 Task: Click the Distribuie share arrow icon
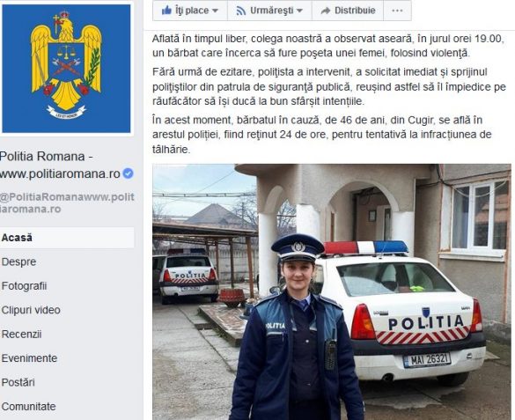pos(326,11)
